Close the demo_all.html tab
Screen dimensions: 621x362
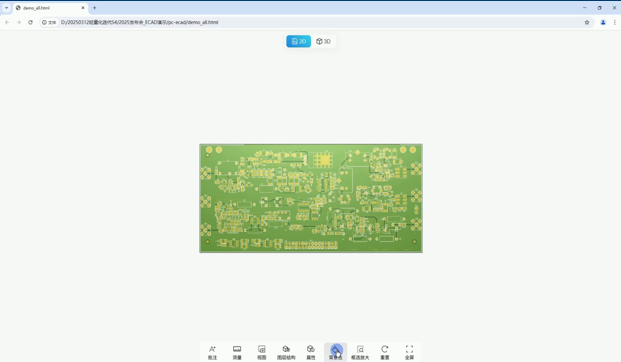(83, 8)
